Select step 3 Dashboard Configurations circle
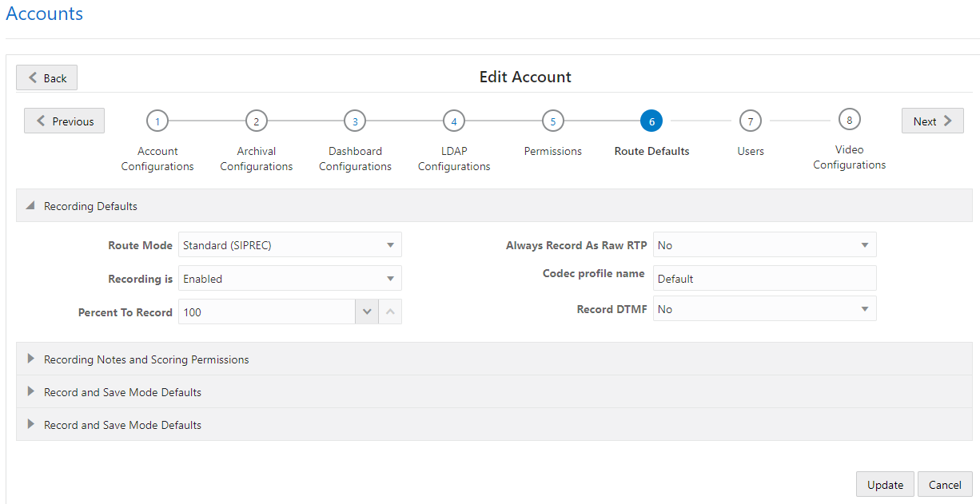This screenshot has width=980, height=504. pos(355,121)
